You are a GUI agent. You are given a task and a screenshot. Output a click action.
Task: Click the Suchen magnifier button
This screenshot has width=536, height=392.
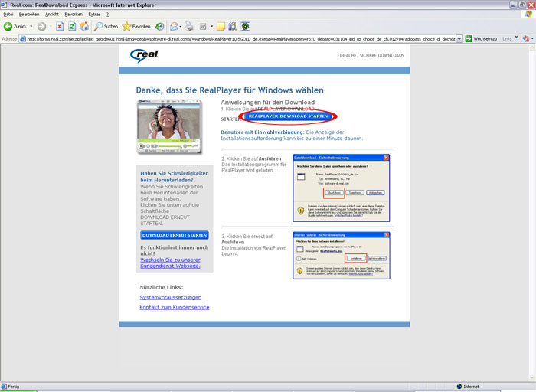point(106,26)
